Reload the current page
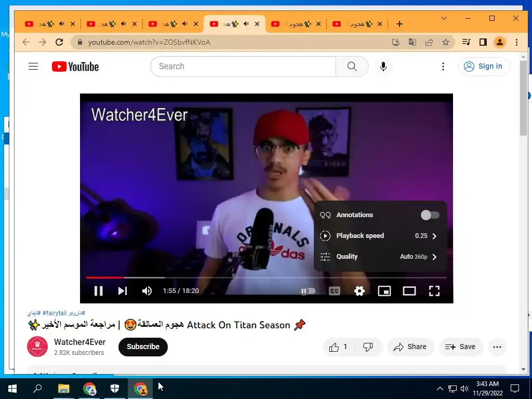 (59, 42)
